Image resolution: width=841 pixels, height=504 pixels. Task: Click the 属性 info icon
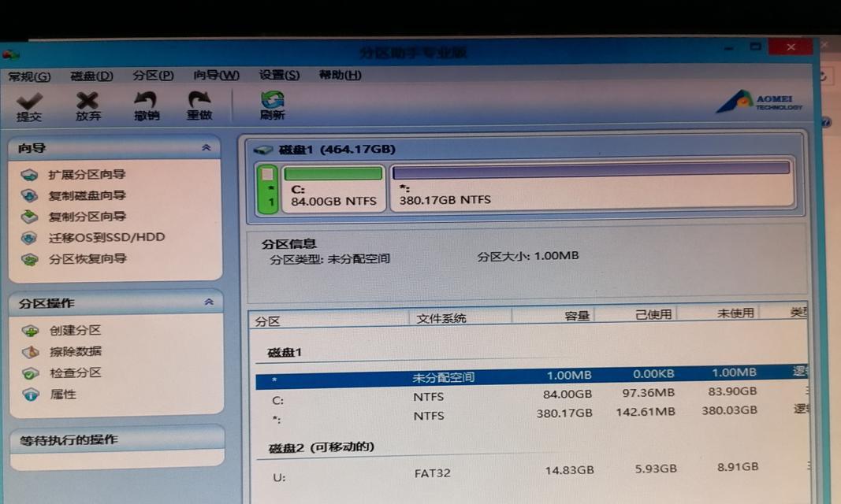point(31,395)
